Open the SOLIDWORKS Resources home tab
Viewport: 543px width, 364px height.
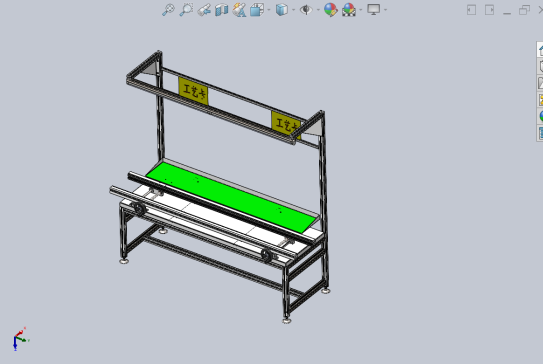coord(540,50)
